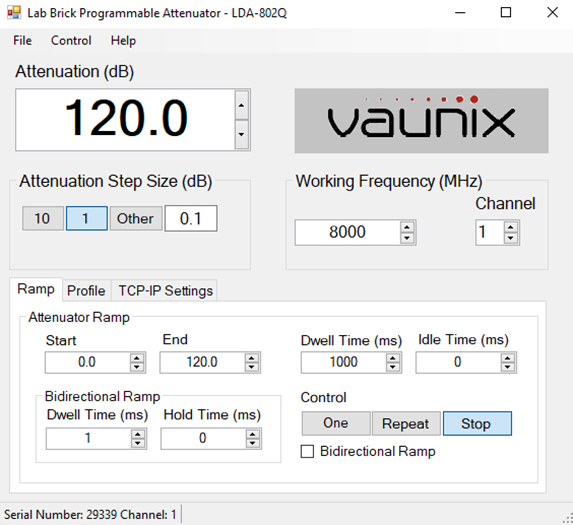573x525 pixels.
Task: Click the 0.1 custom step size field
Action: [x=191, y=218]
